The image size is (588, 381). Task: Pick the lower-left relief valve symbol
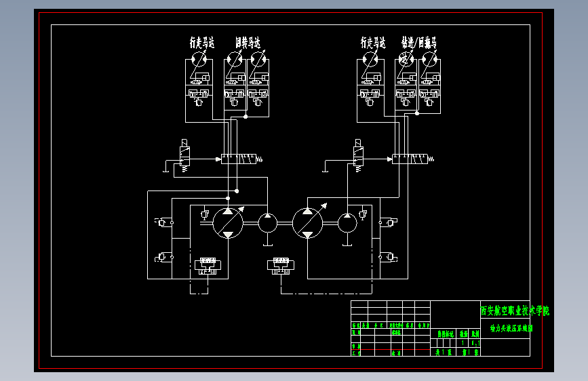163,257
